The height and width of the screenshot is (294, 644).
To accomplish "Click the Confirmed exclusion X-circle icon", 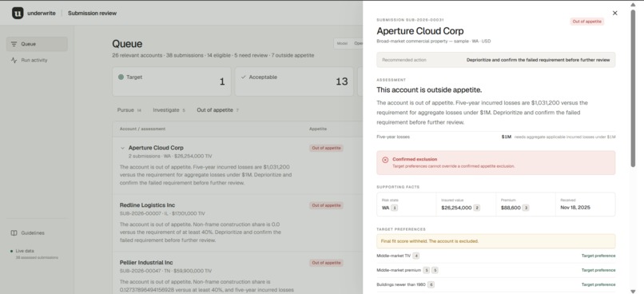I will [x=385, y=160].
